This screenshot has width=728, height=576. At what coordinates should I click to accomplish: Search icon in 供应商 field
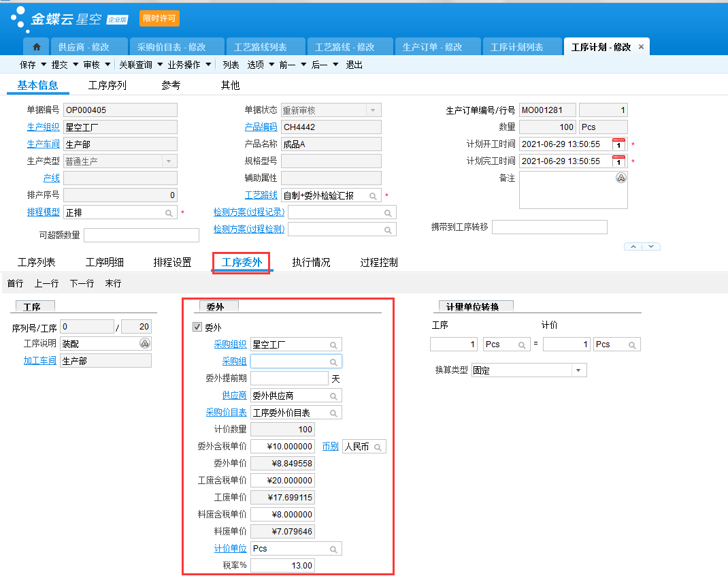(333, 396)
